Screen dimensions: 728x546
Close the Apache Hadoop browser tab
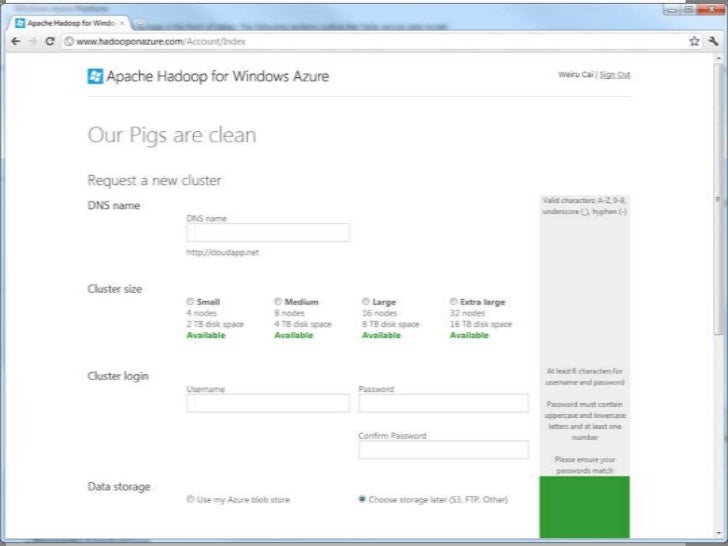(x=122, y=23)
